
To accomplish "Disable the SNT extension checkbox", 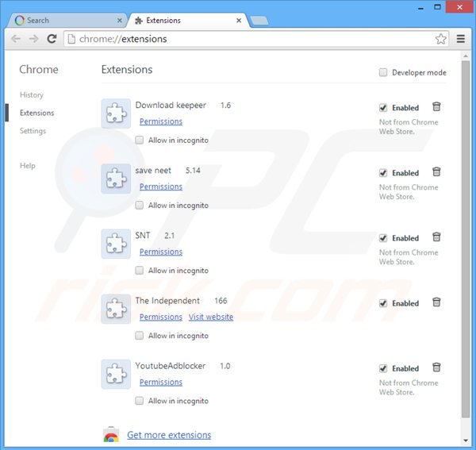I will [x=383, y=238].
